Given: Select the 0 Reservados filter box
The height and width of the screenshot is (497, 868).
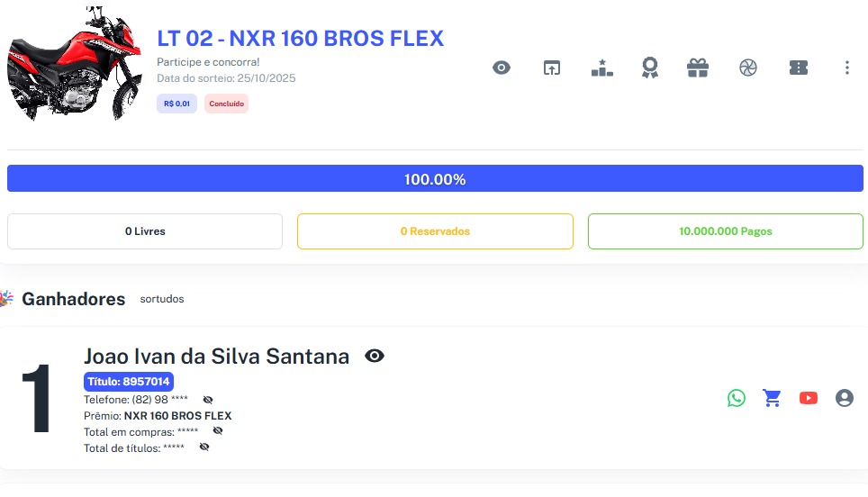Looking at the screenshot, I should pyautogui.click(x=435, y=231).
